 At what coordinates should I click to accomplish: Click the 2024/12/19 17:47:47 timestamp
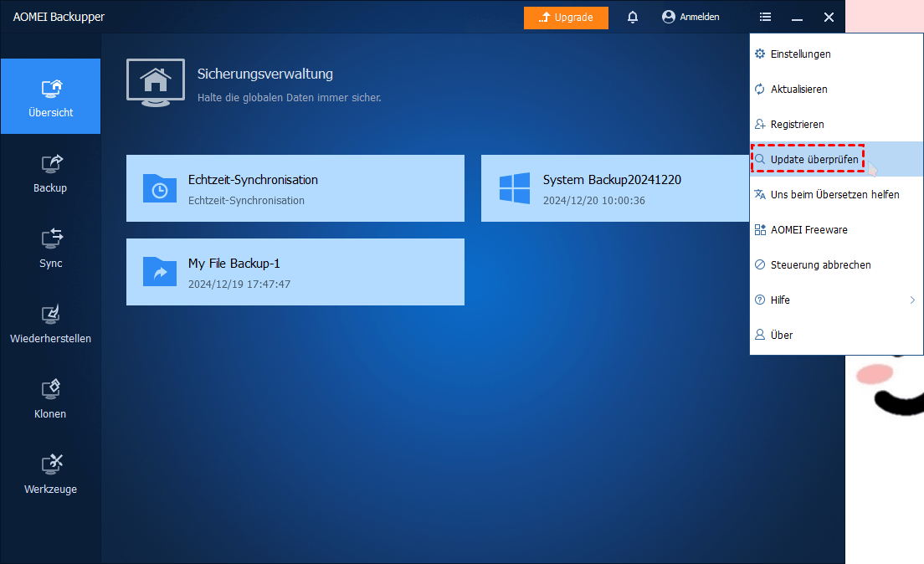point(239,284)
